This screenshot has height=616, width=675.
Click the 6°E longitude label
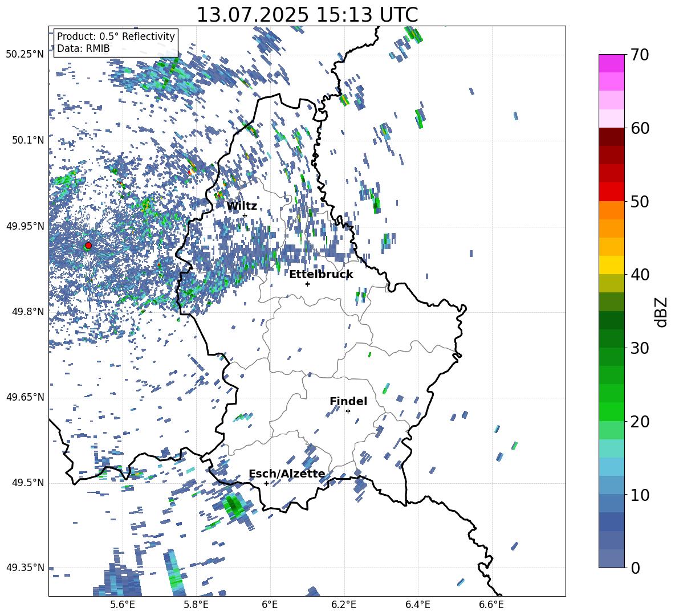(270, 605)
